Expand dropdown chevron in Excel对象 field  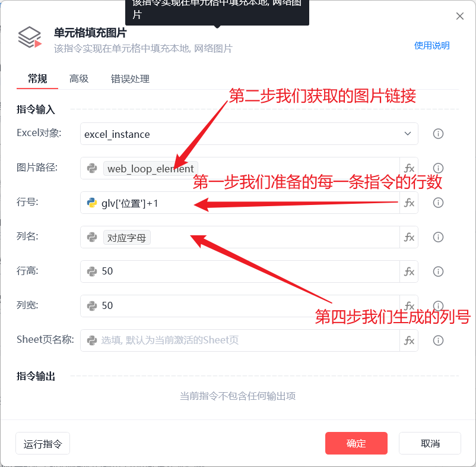click(x=407, y=134)
